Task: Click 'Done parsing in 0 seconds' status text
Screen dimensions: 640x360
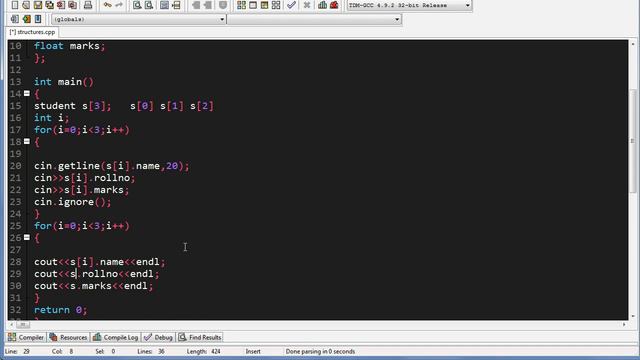Action: pos(320,351)
